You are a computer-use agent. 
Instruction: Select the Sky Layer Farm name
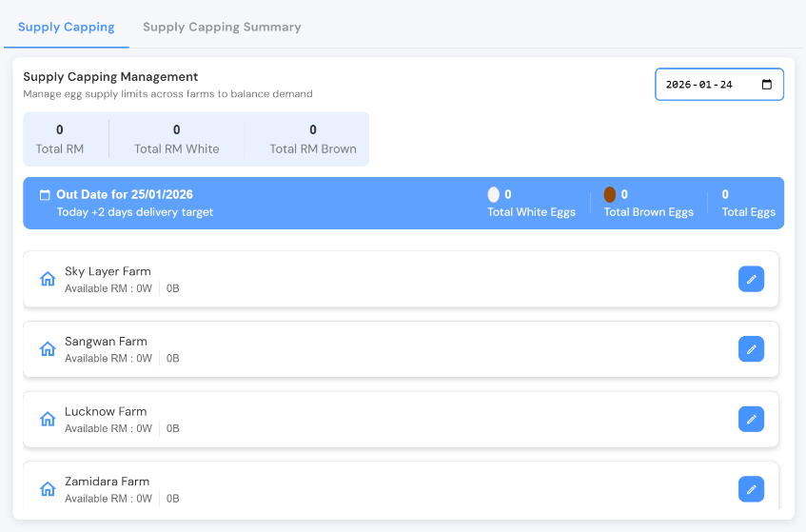[108, 271]
